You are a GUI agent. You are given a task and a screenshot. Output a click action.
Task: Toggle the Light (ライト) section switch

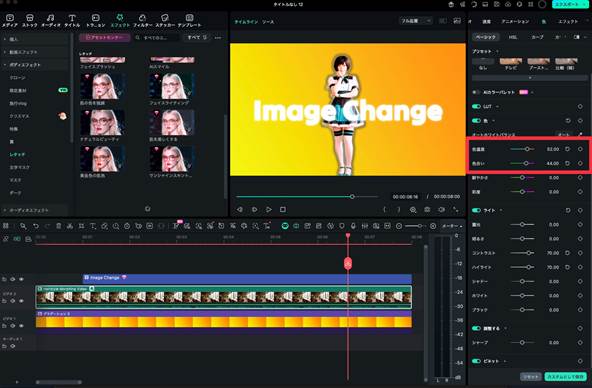coord(476,210)
